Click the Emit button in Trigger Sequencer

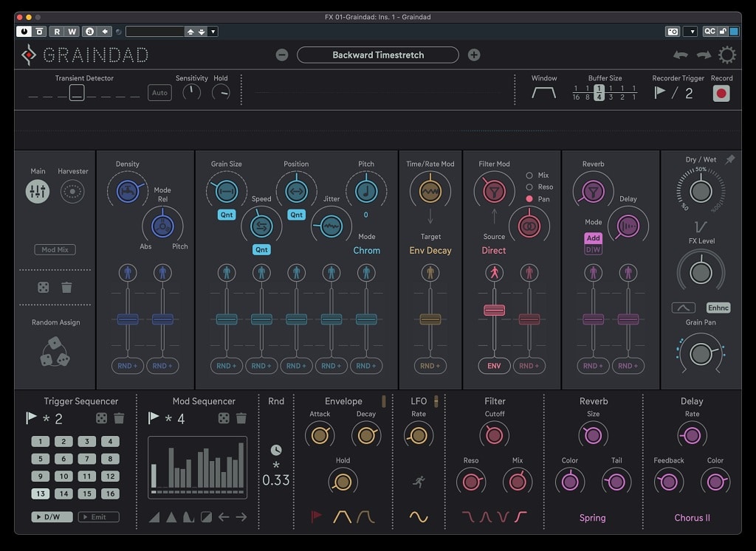(x=98, y=517)
